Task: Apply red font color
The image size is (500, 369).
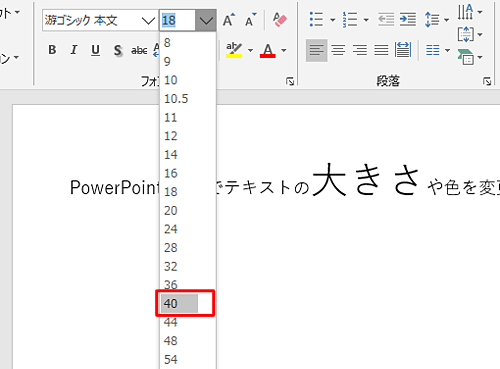Action: [x=268, y=51]
